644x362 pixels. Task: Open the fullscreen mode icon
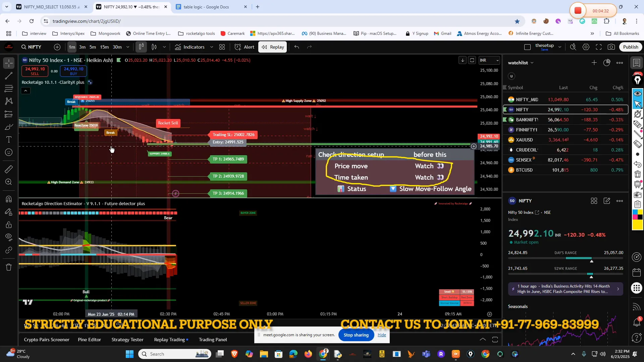click(599, 47)
